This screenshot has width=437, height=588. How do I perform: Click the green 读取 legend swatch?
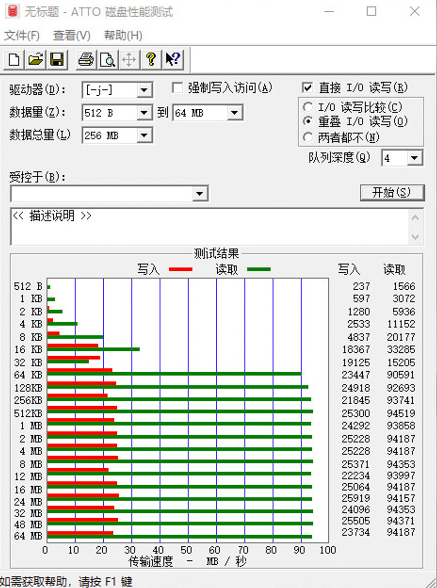(259, 269)
